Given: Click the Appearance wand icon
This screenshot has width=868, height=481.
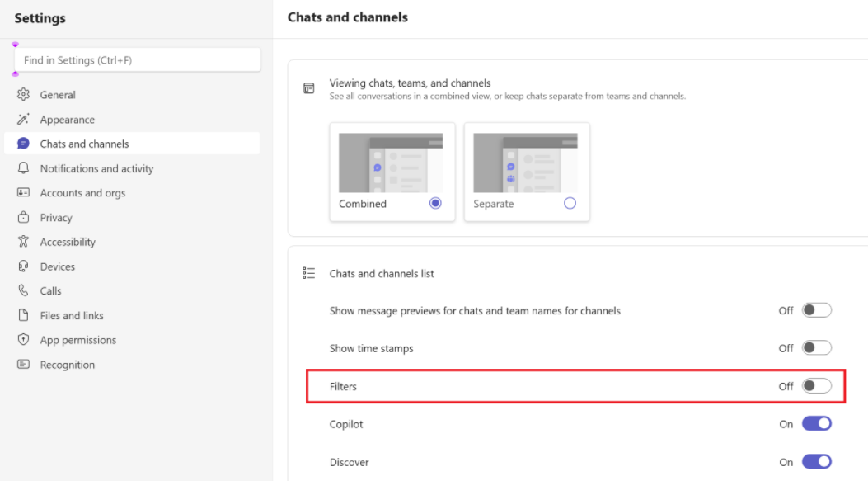Looking at the screenshot, I should [x=23, y=119].
